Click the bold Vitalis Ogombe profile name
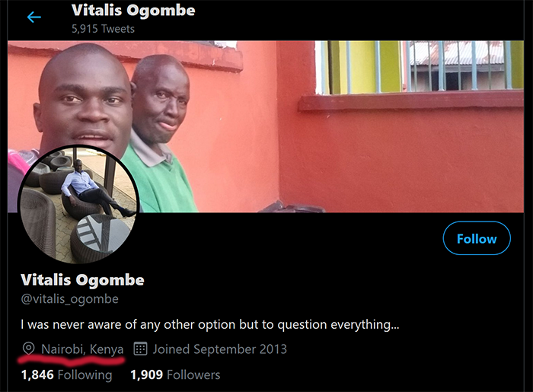This screenshot has height=392, width=533. (x=82, y=279)
